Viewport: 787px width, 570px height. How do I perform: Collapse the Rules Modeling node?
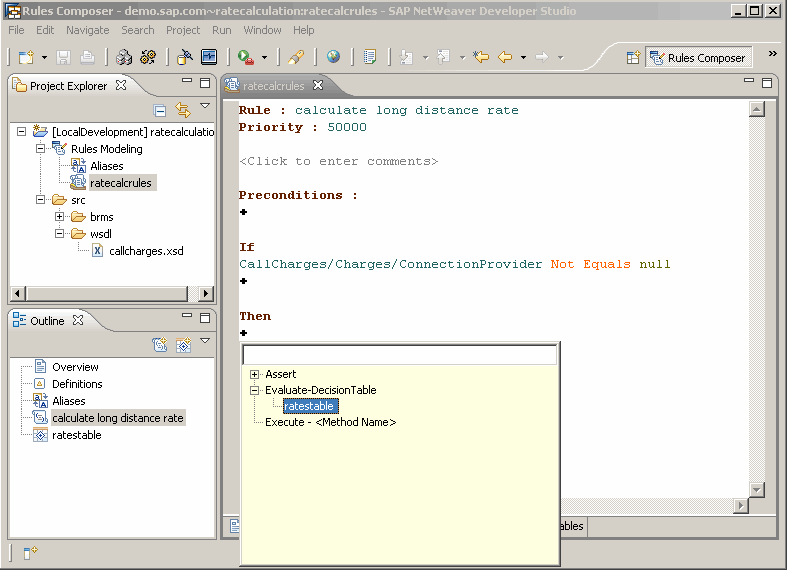point(41,149)
